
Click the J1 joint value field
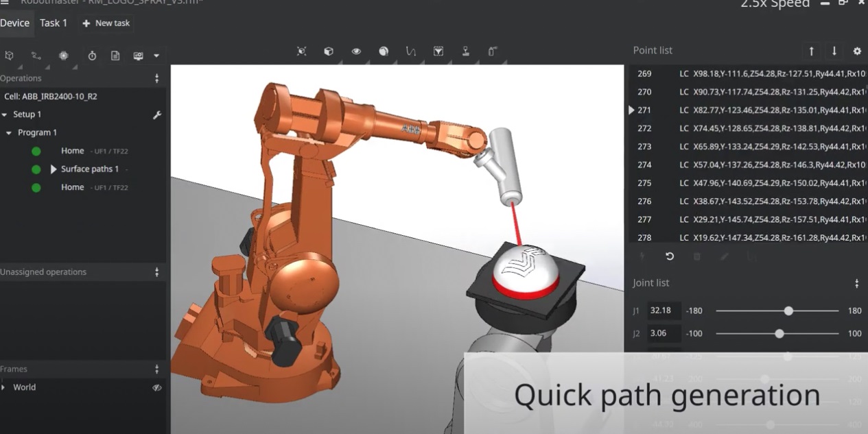664,311
